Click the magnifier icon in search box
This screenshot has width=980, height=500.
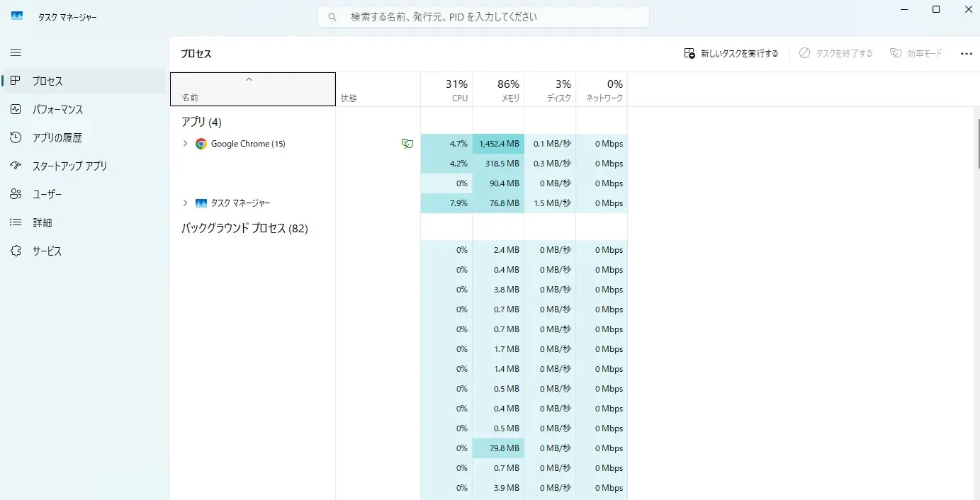click(332, 16)
